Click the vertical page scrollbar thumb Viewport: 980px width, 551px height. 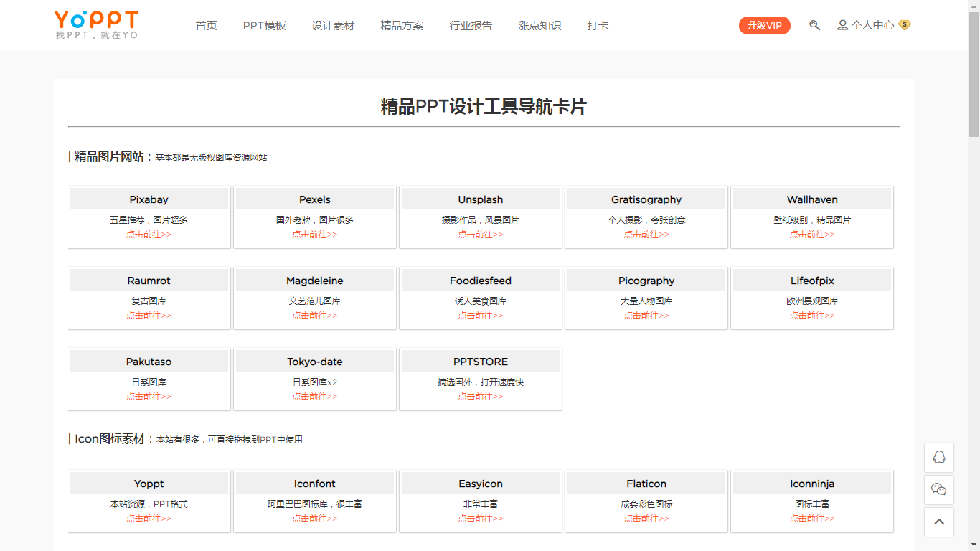(974, 74)
